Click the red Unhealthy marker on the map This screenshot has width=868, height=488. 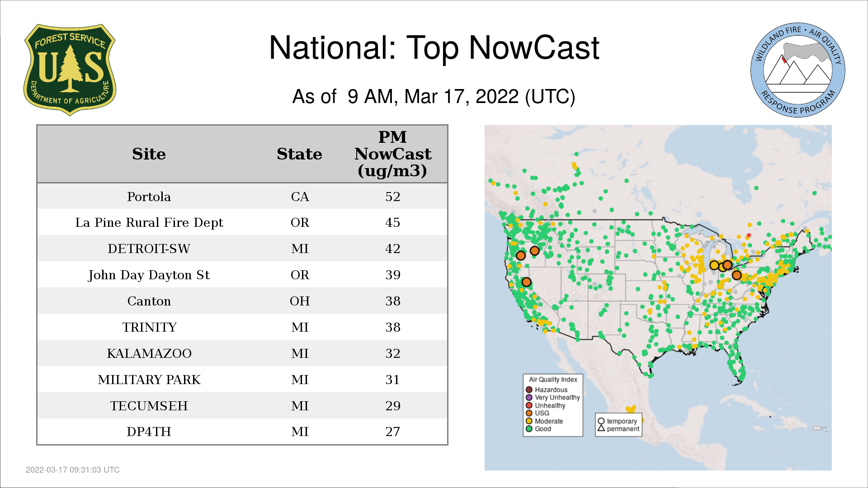pos(749,235)
